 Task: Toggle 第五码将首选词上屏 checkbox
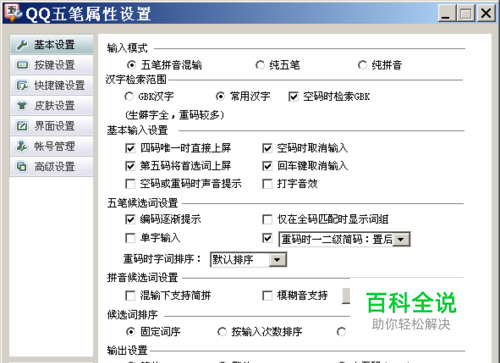click(x=130, y=166)
